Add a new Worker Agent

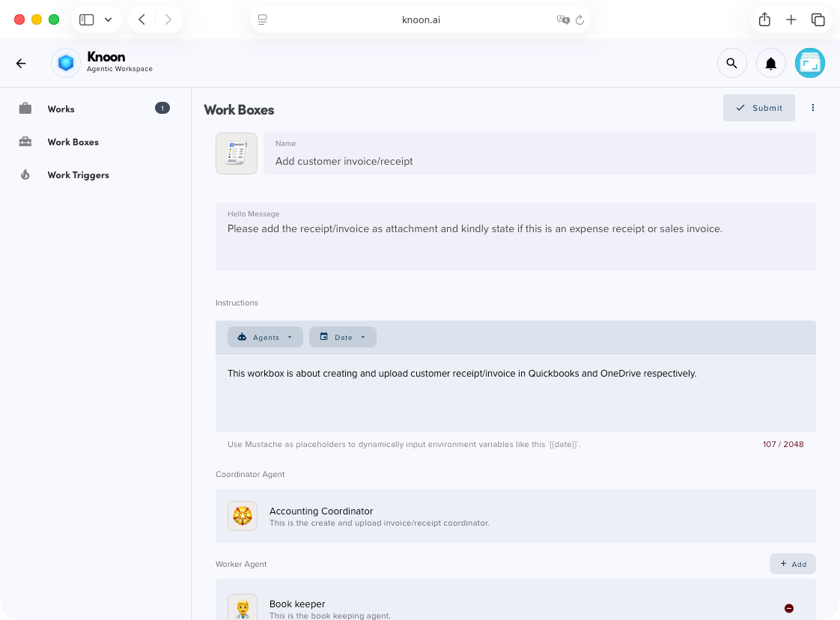tap(792, 563)
